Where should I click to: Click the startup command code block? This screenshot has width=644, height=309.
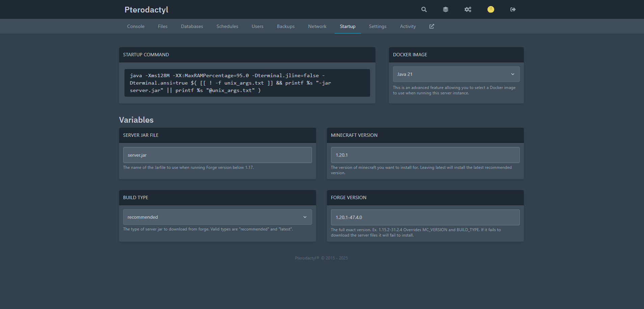coord(247,83)
